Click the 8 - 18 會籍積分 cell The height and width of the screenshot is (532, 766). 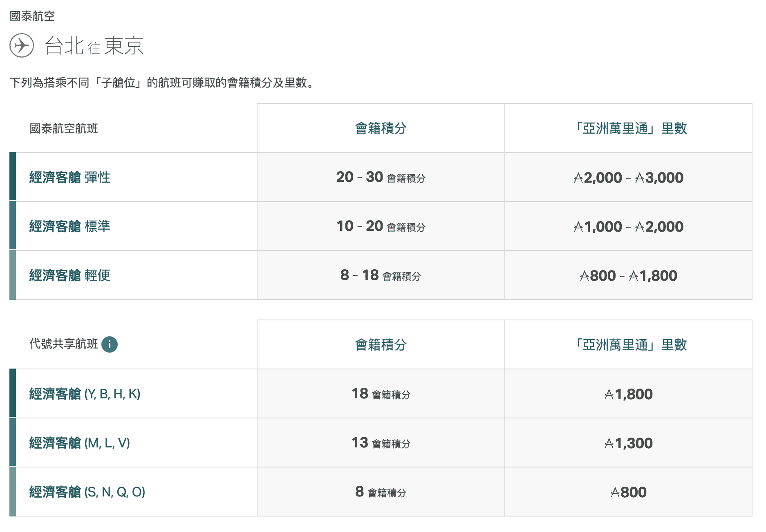[381, 275]
